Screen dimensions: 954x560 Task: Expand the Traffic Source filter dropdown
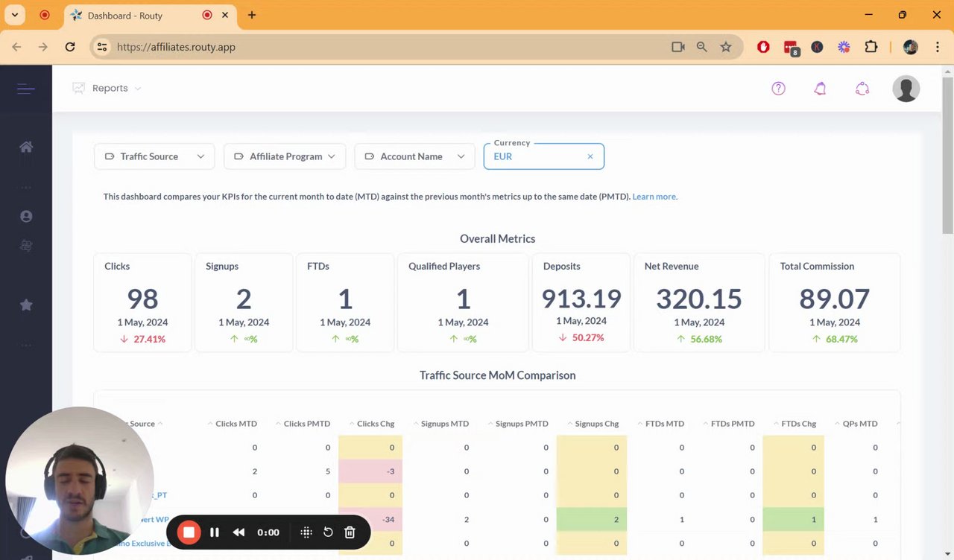click(x=154, y=156)
